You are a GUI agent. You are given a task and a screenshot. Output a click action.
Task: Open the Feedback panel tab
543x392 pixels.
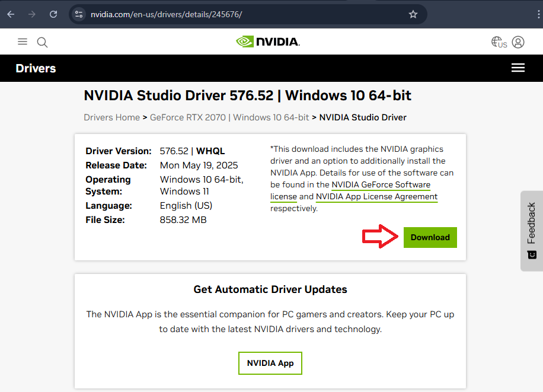[x=531, y=231]
